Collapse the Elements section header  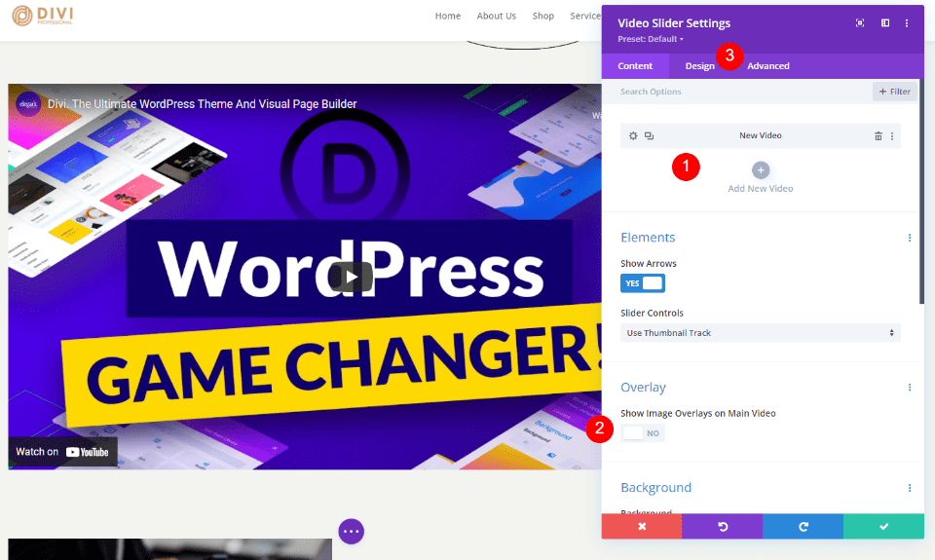(648, 238)
